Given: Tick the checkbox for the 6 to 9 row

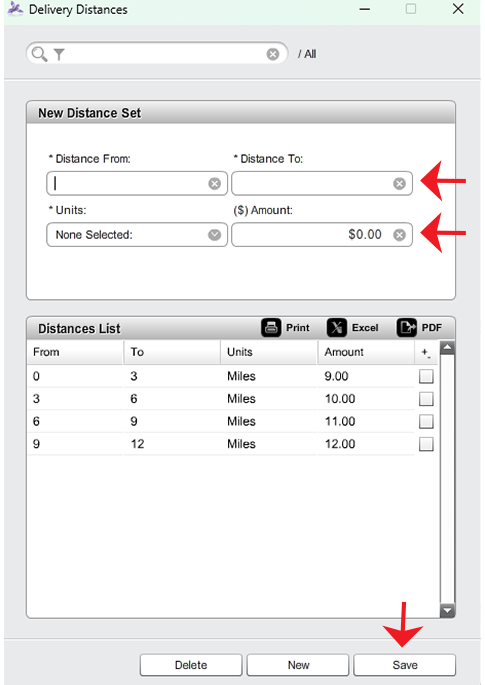Looking at the screenshot, I should (x=426, y=422).
